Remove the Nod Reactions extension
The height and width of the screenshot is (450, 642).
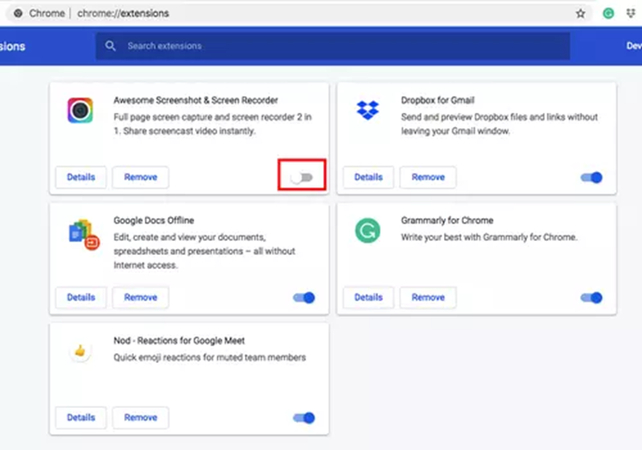click(x=141, y=417)
